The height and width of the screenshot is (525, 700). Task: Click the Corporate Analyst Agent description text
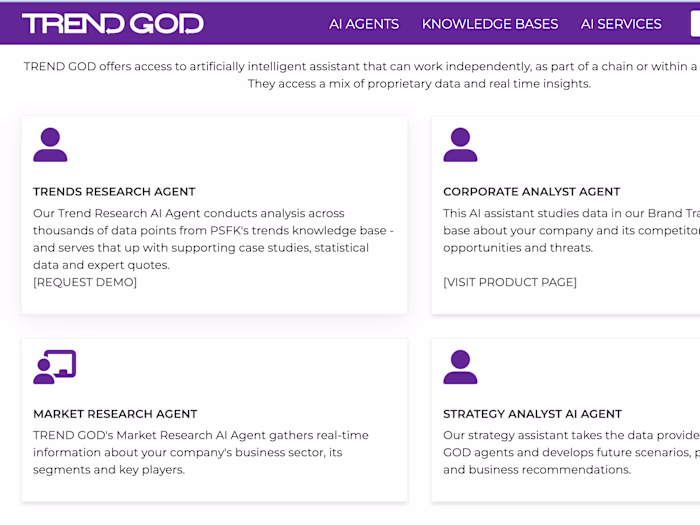tap(570, 230)
